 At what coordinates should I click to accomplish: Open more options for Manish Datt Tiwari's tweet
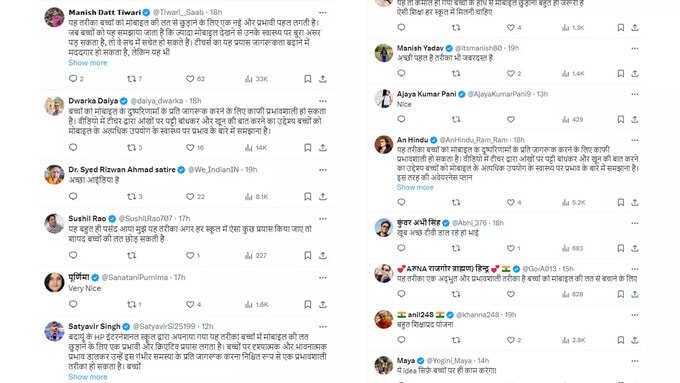pos(323,13)
